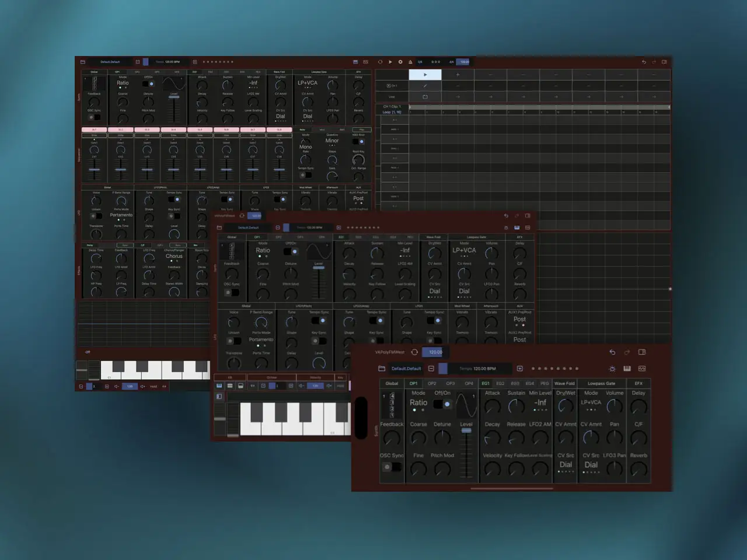The image size is (747, 560).
Task: Toggle OP1 Off/On switch in front window
Action: tap(442, 404)
